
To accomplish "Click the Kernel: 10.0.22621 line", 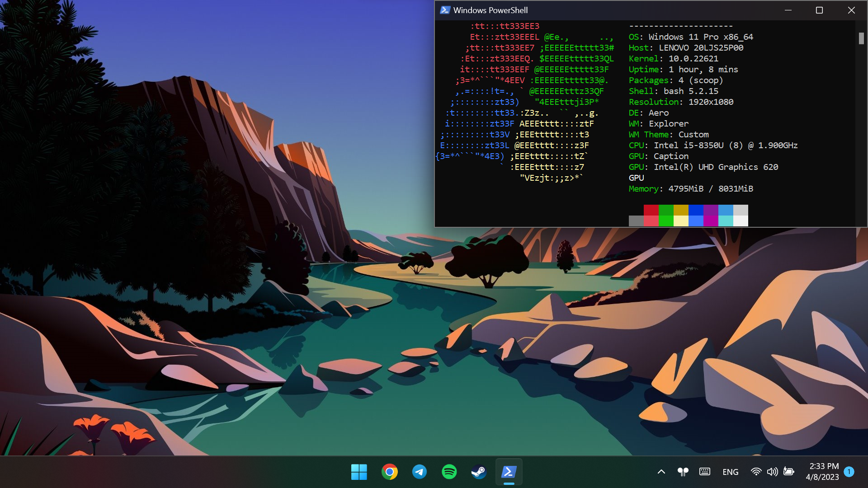I will pyautogui.click(x=673, y=59).
